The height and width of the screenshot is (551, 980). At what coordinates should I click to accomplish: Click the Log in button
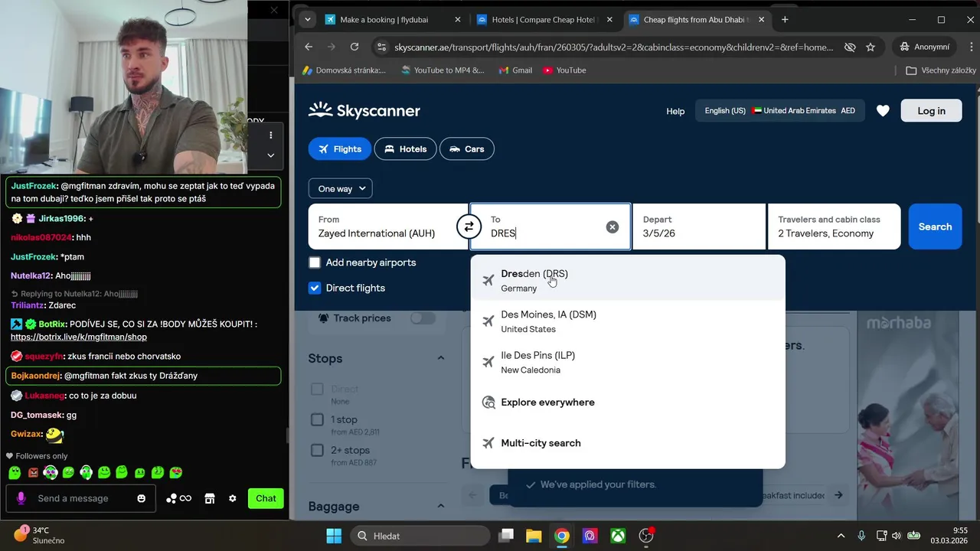click(931, 111)
